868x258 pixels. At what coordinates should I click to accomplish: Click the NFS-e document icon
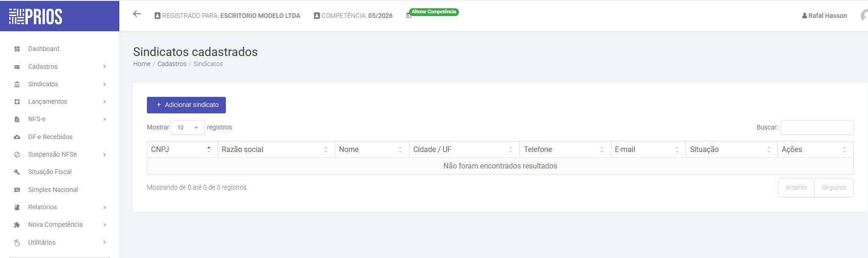[x=17, y=119]
